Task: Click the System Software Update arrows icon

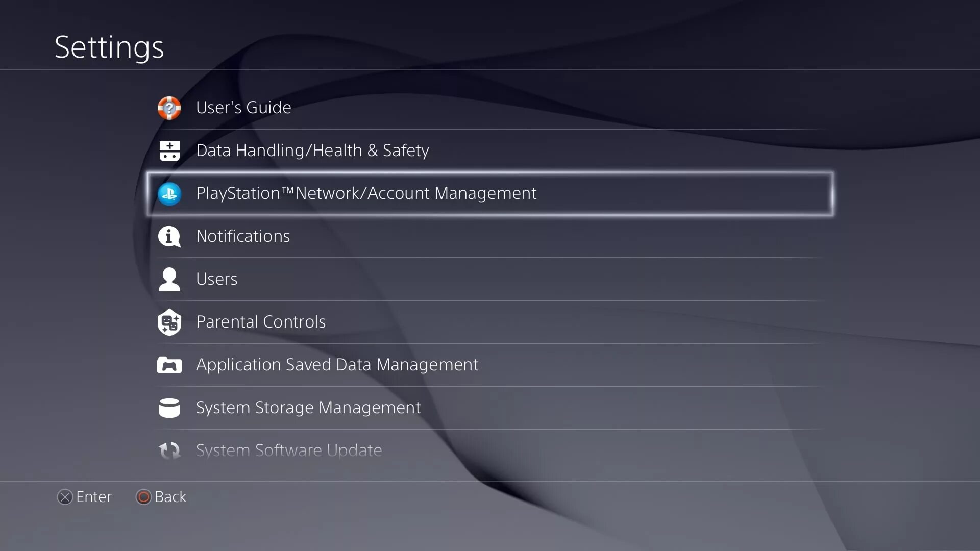Action: [169, 450]
